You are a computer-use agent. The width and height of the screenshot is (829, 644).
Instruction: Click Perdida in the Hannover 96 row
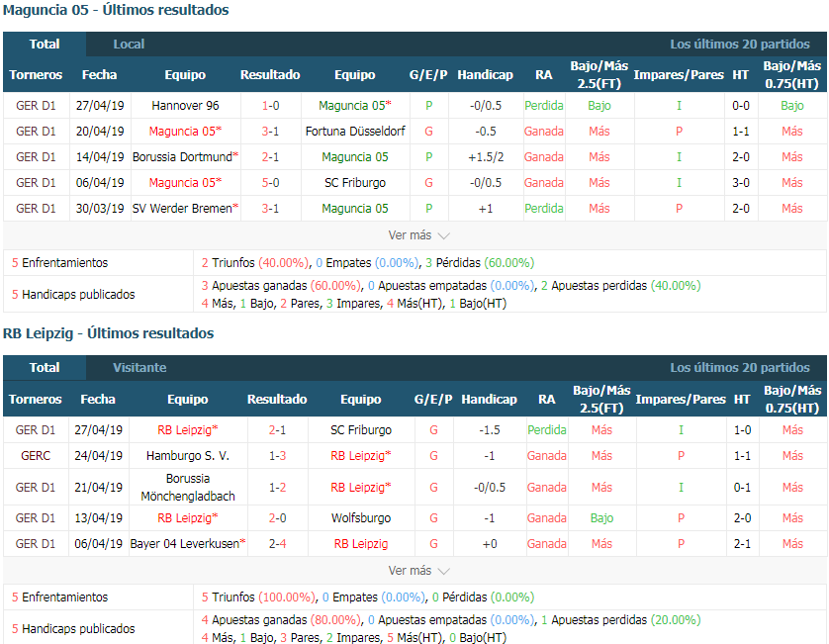click(544, 106)
